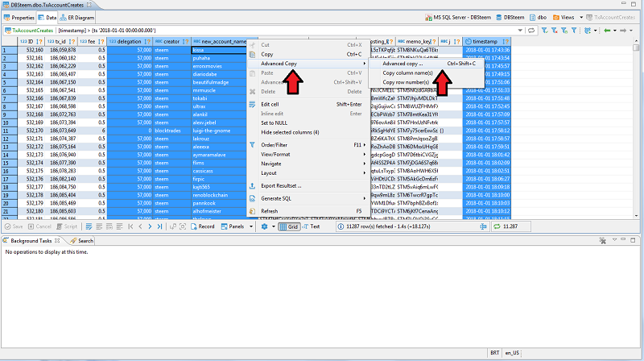Save filter settings funnel icon
Image resolution: width=644 pixels, height=361 pixels.
coord(564,31)
